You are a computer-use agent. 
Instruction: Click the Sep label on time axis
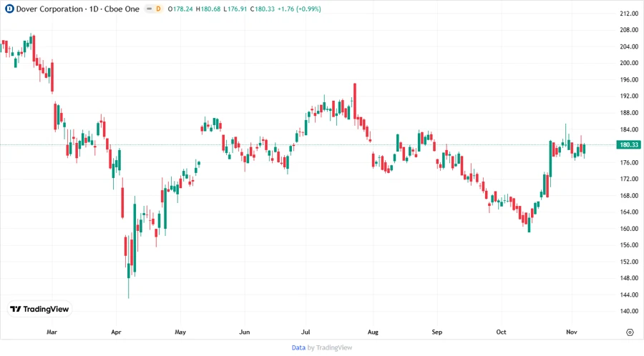coord(437,332)
